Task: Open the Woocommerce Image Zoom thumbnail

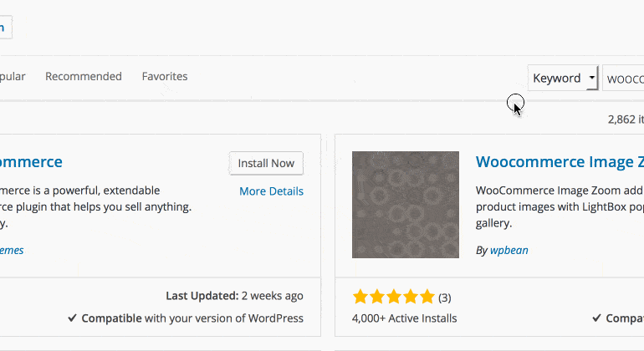Action: pyautogui.click(x=406, y=205)
